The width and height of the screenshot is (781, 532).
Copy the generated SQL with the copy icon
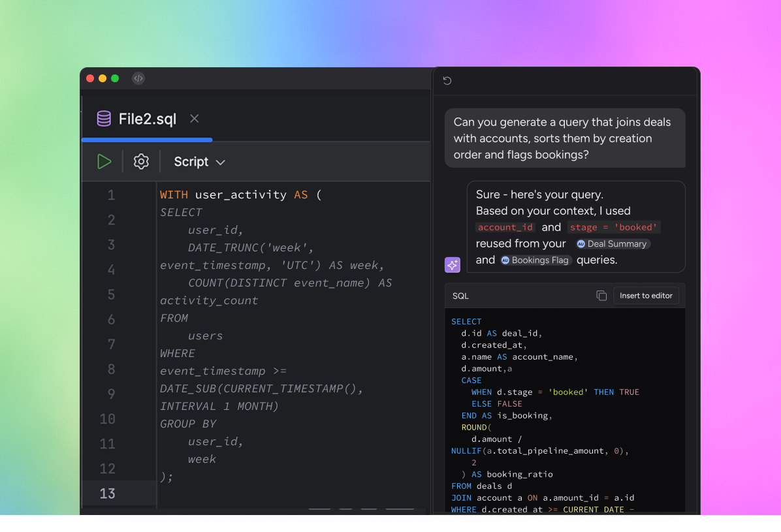click(601, 295)
